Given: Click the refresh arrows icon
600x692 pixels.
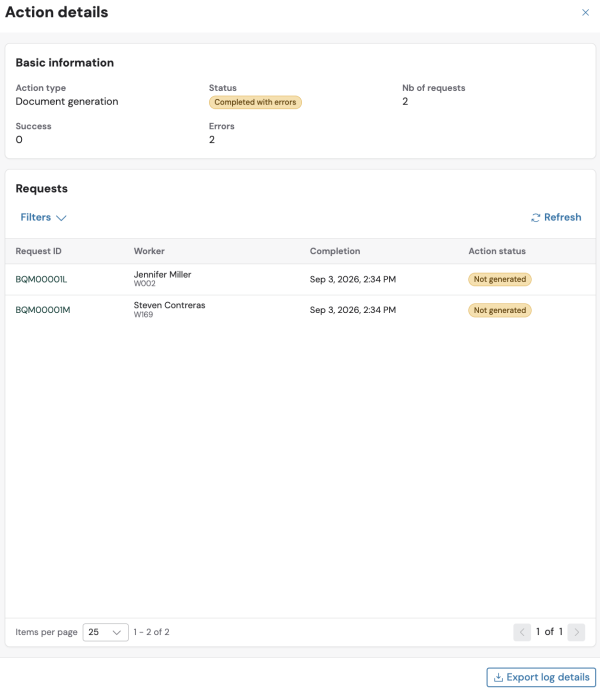Looking at the screenshot, I should coord(535,218).
